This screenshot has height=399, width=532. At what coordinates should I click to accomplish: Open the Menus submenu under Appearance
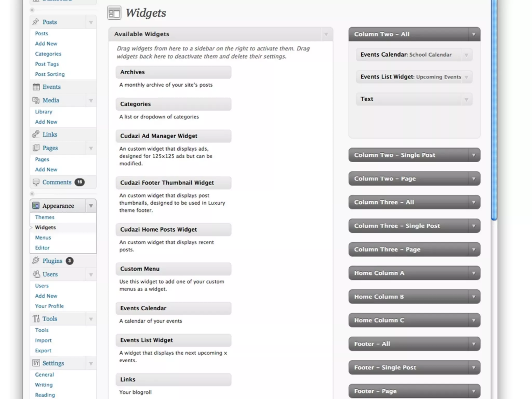(x=43, y=237)
